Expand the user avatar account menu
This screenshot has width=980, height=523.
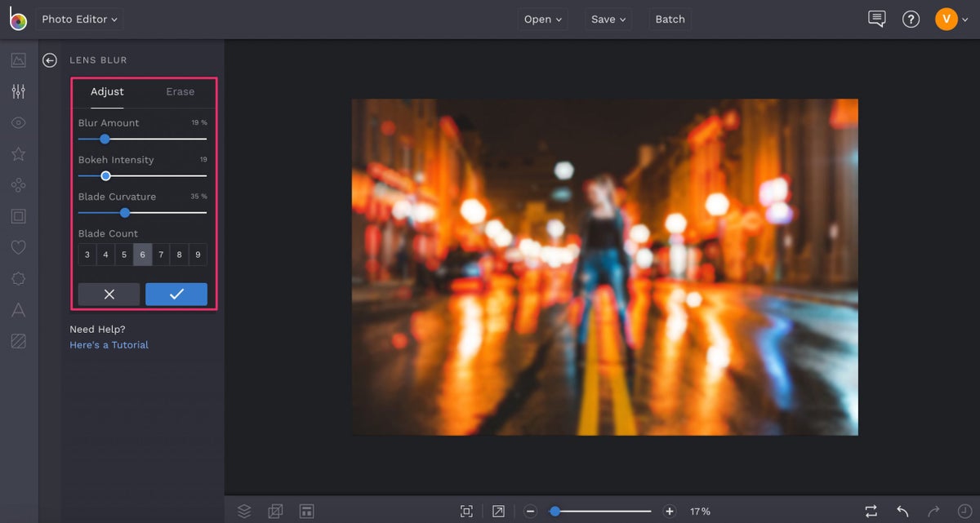tap(949, 18)
